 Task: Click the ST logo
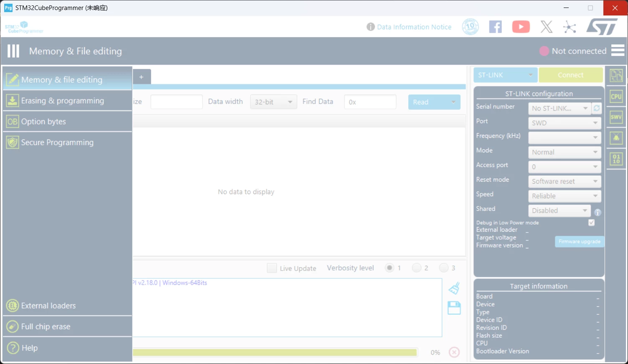coord(602,27)
